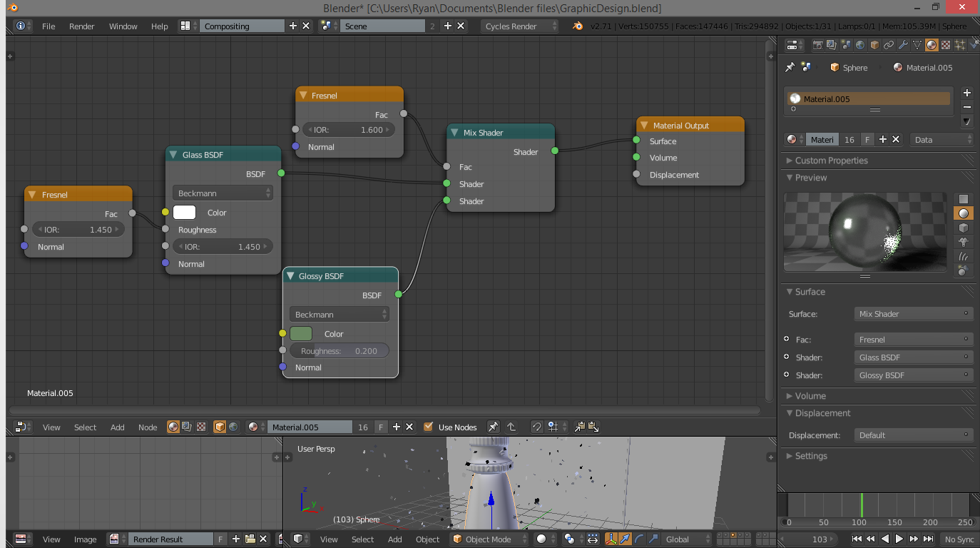
Task: Add a new material slot with plus icon
Action: coord(966,93)
